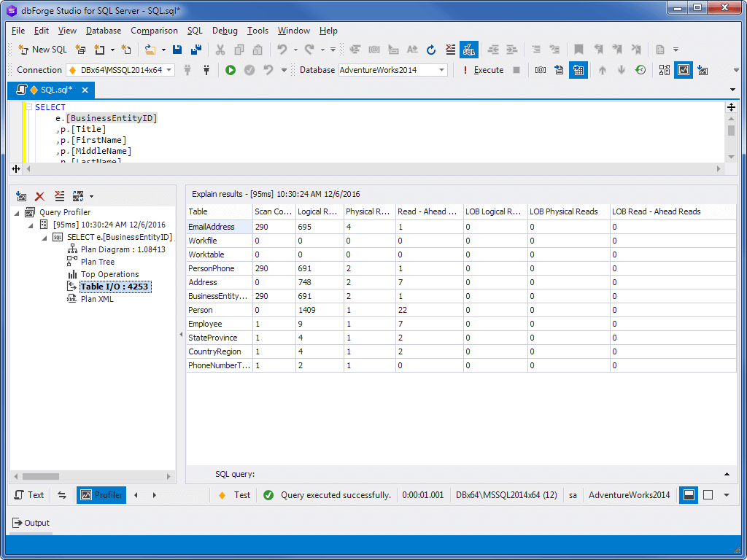Close the SQL.sql* tab

[x=85, y=90]
